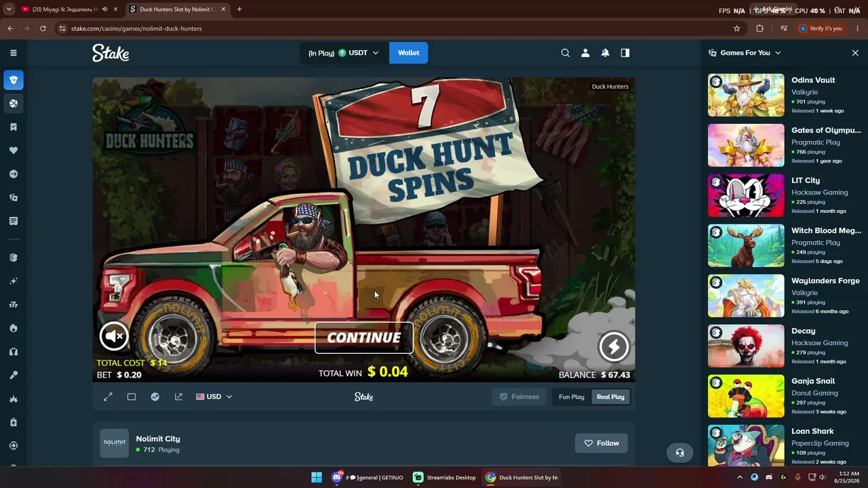This screenshot has height=488, width=868.
Task: Toggle the right side panel icon
Action: [625, 53]
